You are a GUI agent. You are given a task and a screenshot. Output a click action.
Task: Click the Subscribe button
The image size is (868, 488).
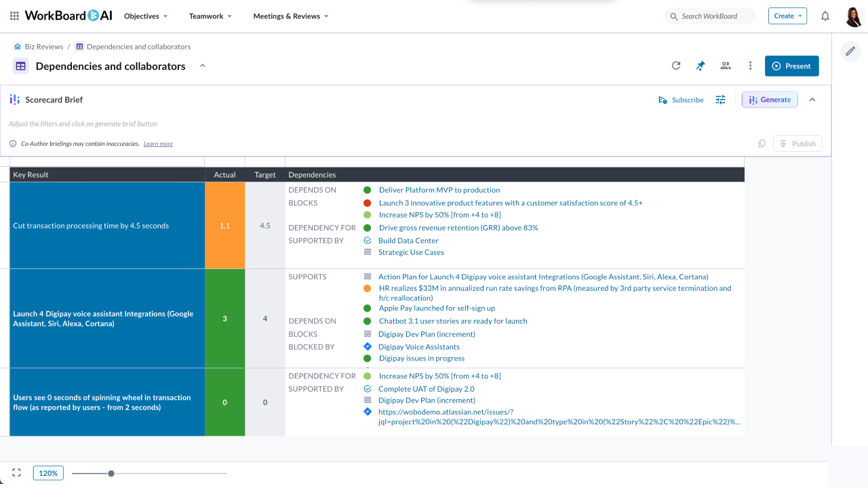point(681,100)
